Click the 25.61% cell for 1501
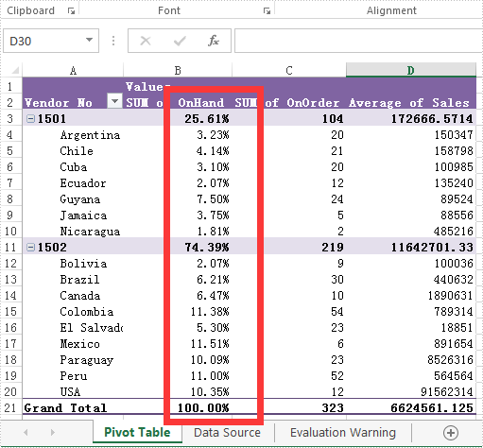 pyautogui.click(x=178, y=119)
